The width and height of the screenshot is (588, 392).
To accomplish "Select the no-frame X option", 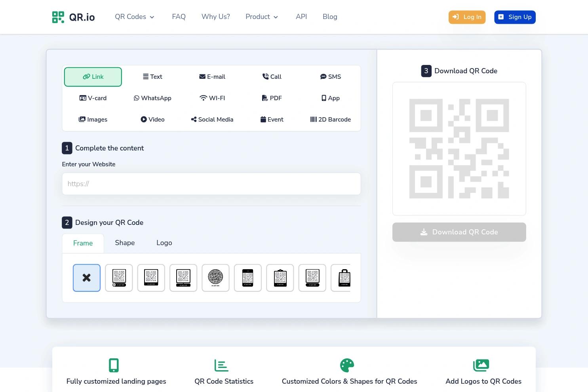I will click(87, 278).
